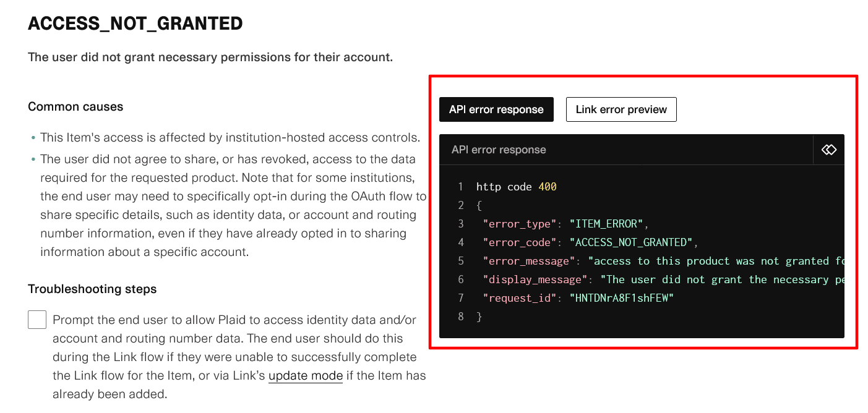Click the error_type key in code

[x=520, y=224]
